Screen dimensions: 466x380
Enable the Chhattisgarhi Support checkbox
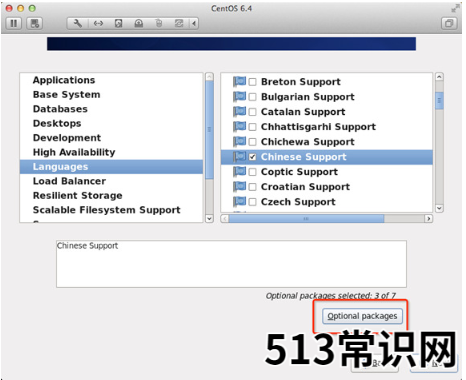tap(253, 127)
